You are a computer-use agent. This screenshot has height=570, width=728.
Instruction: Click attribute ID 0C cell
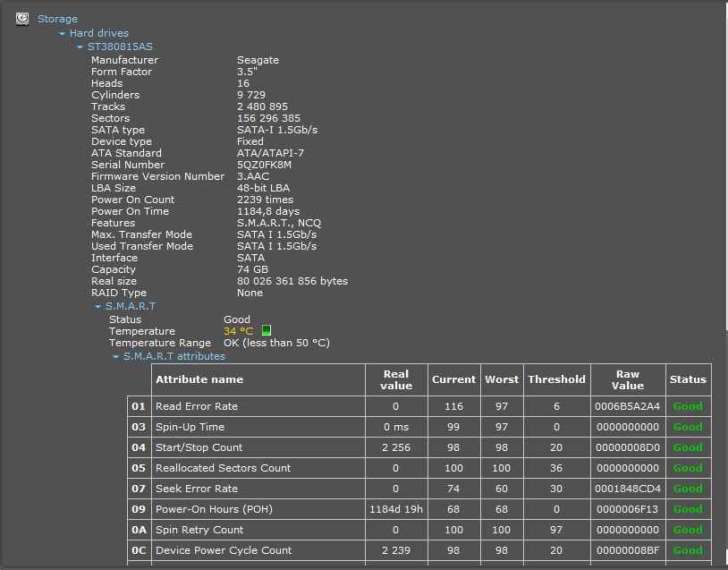click(139, 550)
